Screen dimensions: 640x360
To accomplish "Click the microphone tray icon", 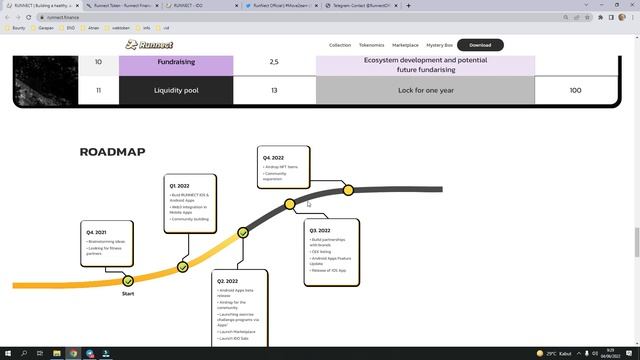I will click(587, 353).
